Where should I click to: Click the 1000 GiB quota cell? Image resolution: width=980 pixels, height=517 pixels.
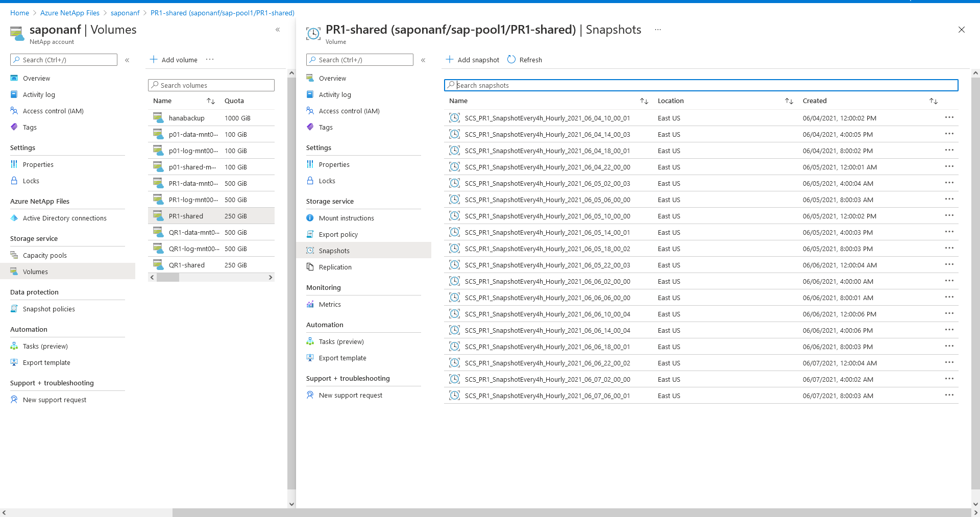point(237,118)
